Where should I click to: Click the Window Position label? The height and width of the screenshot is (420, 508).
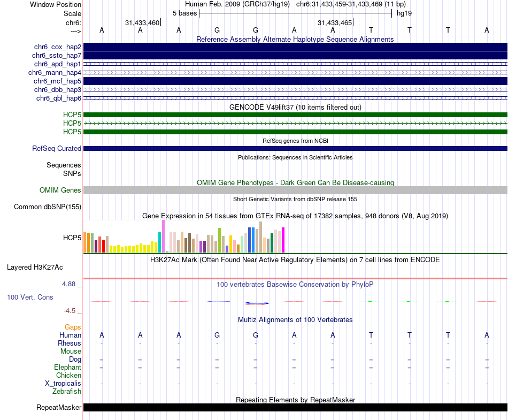click(56, 4)
